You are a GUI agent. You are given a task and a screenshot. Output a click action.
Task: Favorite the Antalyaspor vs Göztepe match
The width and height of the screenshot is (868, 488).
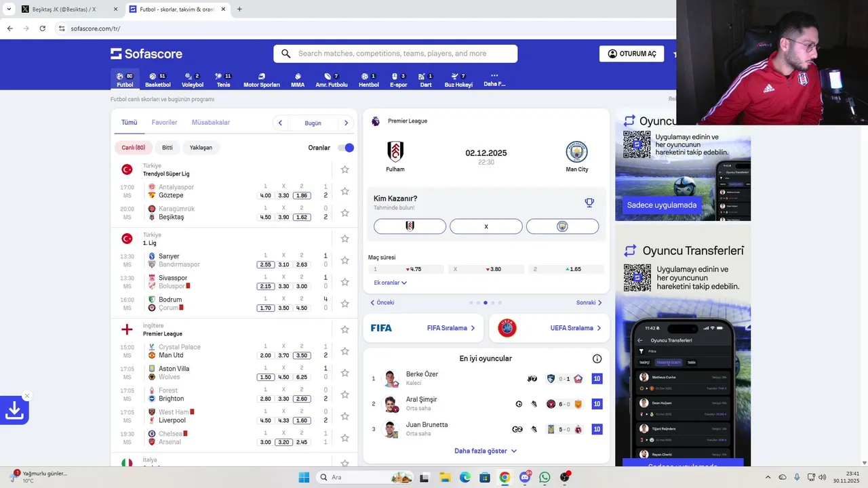pyautogui.click(x=344, y=191)
